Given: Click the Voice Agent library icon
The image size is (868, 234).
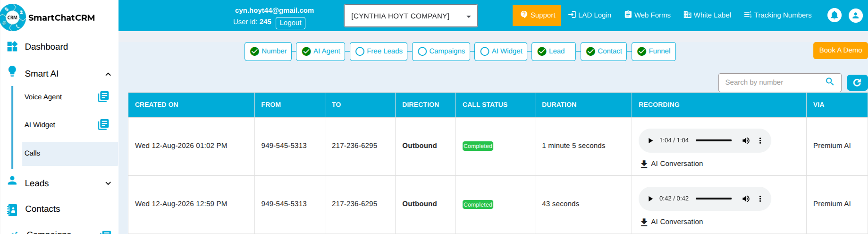Looking at the screenshot, I should (x=103, y=96).
